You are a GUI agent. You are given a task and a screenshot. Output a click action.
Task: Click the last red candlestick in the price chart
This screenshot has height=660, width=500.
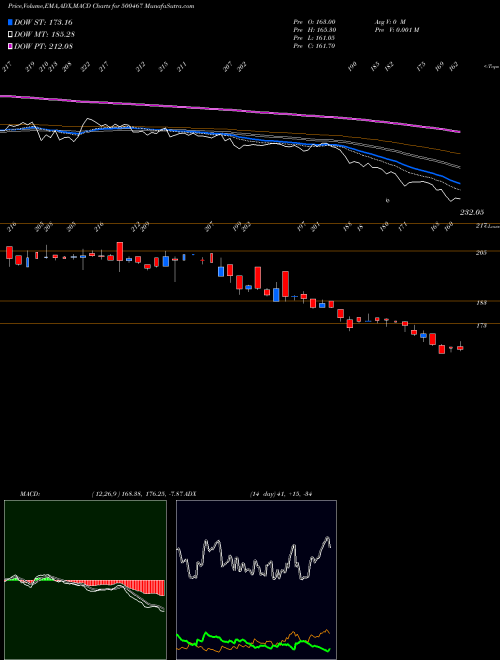click(460, 348)
